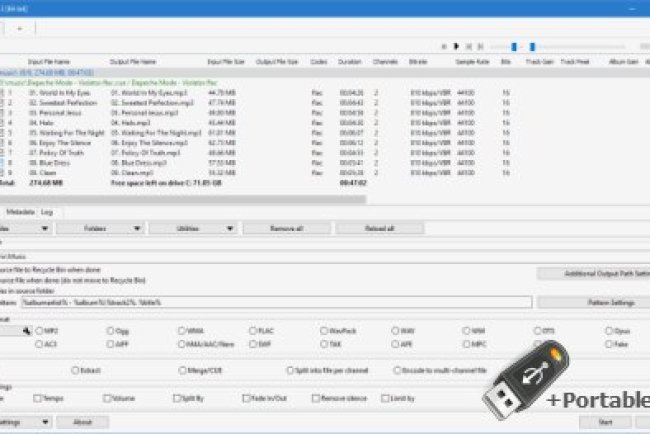Switch to the Metadata tab
This screenshot has height=434, width=650.
(20, 213)
